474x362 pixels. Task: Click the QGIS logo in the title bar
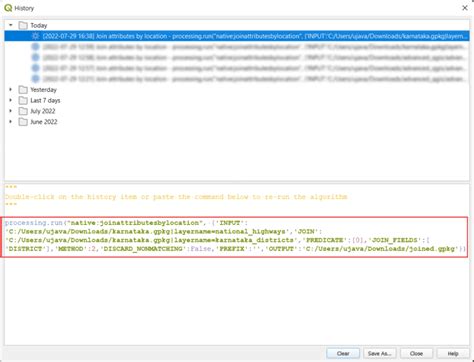click(8, 8)
